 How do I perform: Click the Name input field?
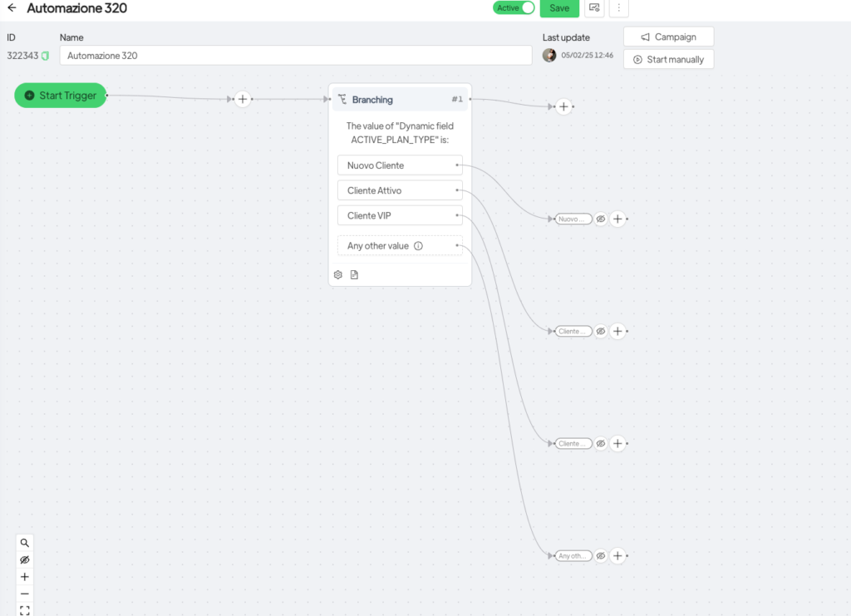(x=295, y=56)
